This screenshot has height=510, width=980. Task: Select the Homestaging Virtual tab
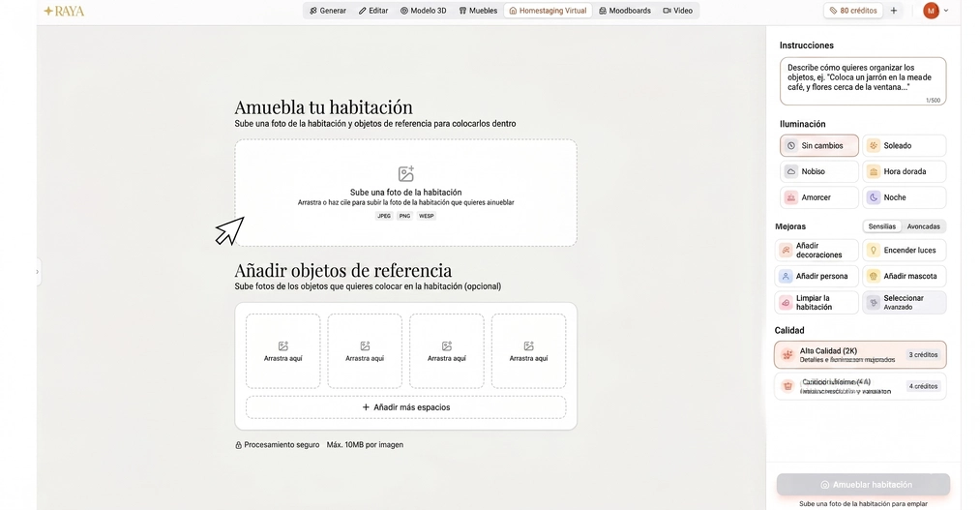(x=548, y=11)
